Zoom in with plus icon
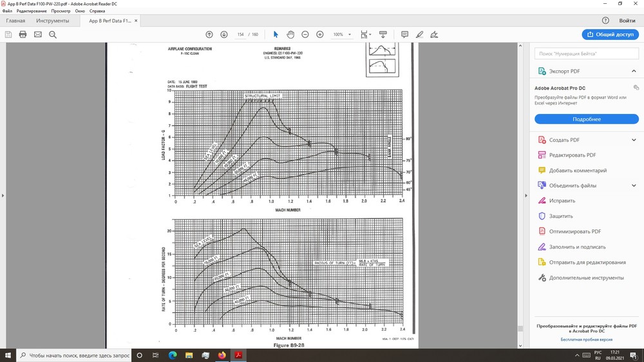 tap(320, 35)
